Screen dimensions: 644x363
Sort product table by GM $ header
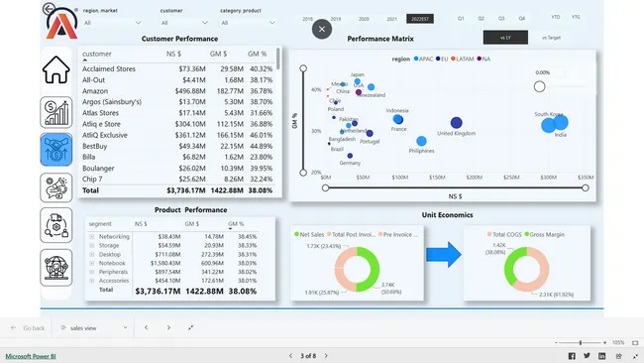pos(192,224)
